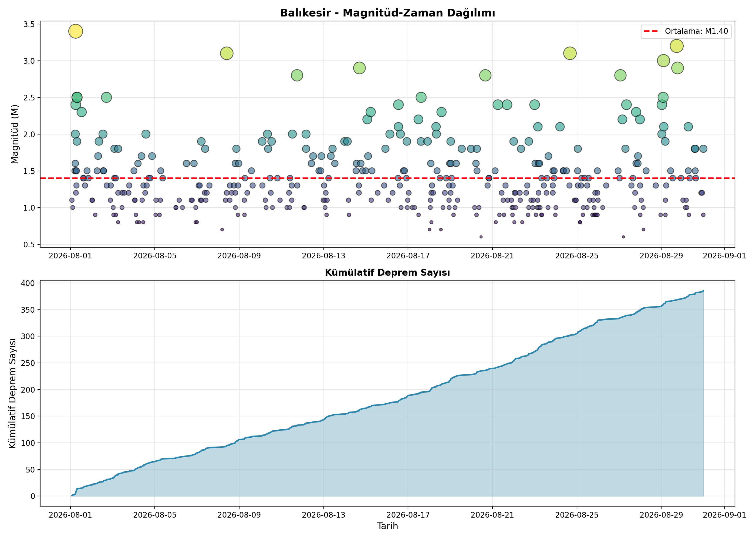Click "2026-09-01" under the magnitude scatter chart
This screenshot has width=756, height=540.
coord(725,256)
